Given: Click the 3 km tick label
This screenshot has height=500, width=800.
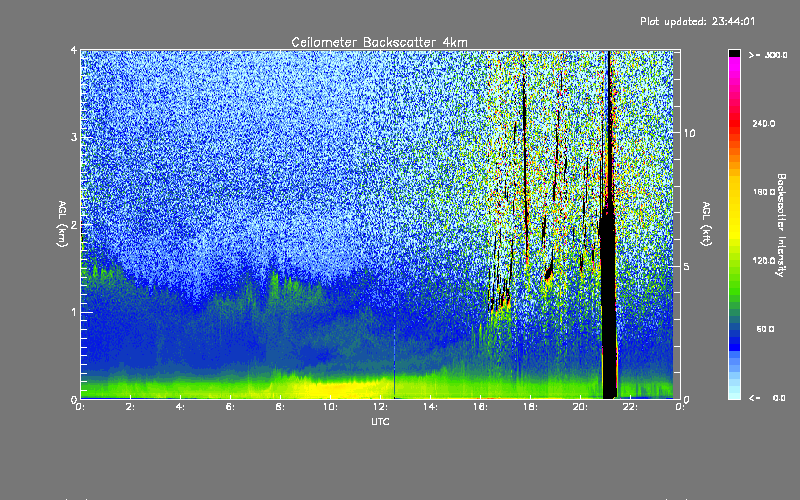Looking at the screenshot, I should [x=74, y=137].
